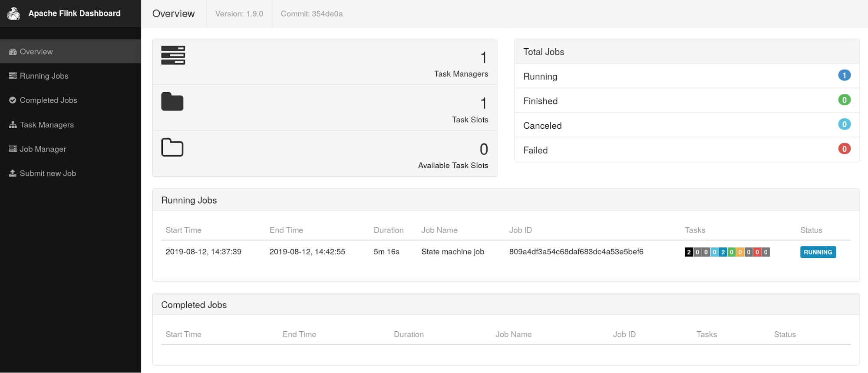
Task: Click the Job Manager server icon
Action: coord(13,149)
